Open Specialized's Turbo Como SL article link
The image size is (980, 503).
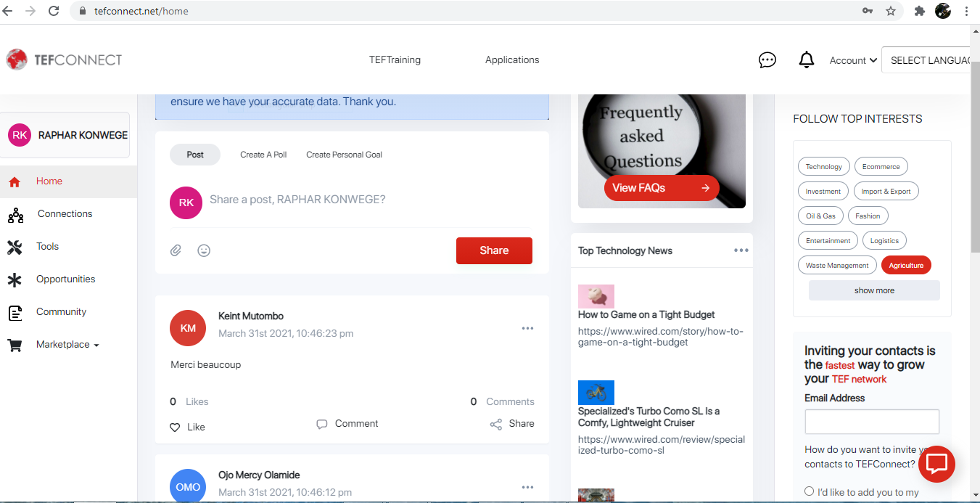pos(649,417)
